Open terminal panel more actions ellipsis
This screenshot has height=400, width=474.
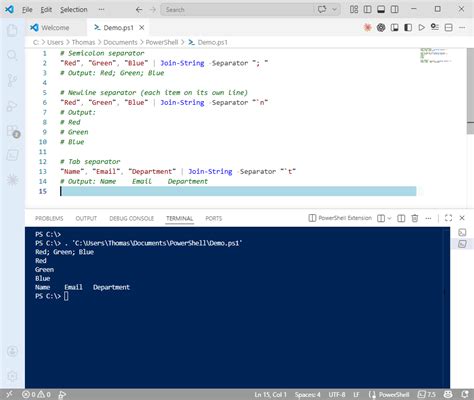pyautogui.click(x=428, y=218)
